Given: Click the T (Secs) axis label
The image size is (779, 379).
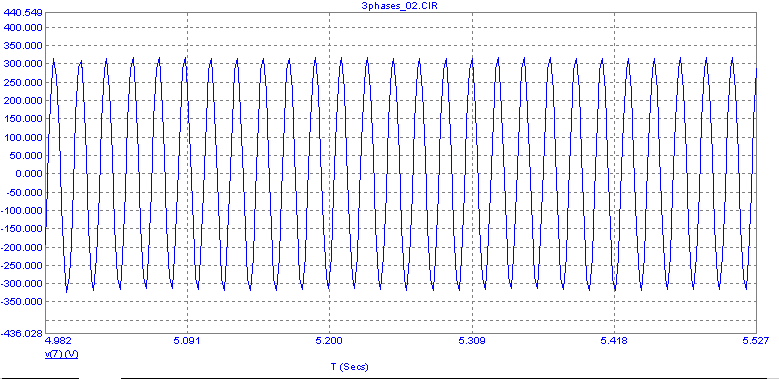Looking at the screenshot, I should tap(350, 367).
